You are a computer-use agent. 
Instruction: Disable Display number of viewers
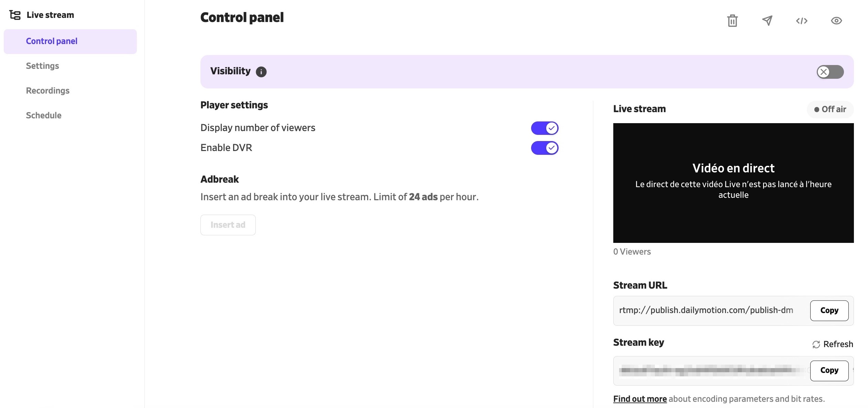tap(545, 128)
